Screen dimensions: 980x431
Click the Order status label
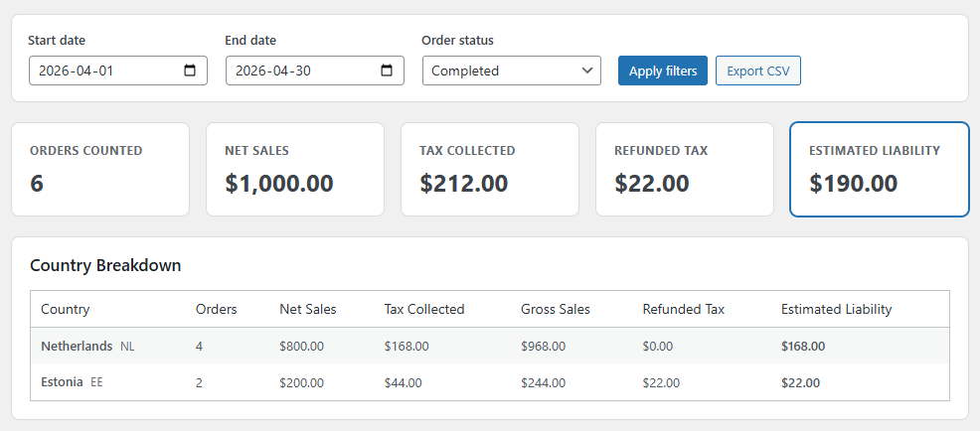click(x=457, y=41)
